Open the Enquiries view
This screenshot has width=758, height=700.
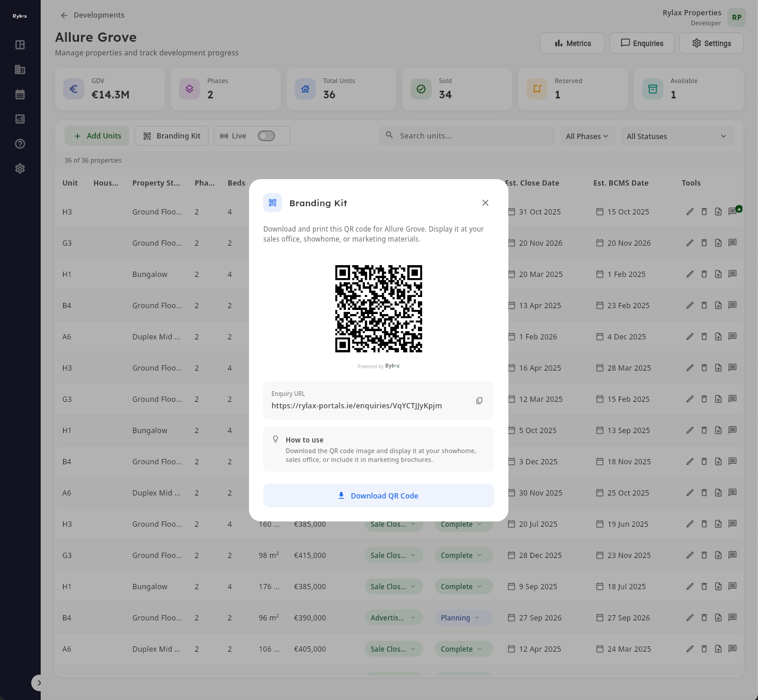pos(642,43)
